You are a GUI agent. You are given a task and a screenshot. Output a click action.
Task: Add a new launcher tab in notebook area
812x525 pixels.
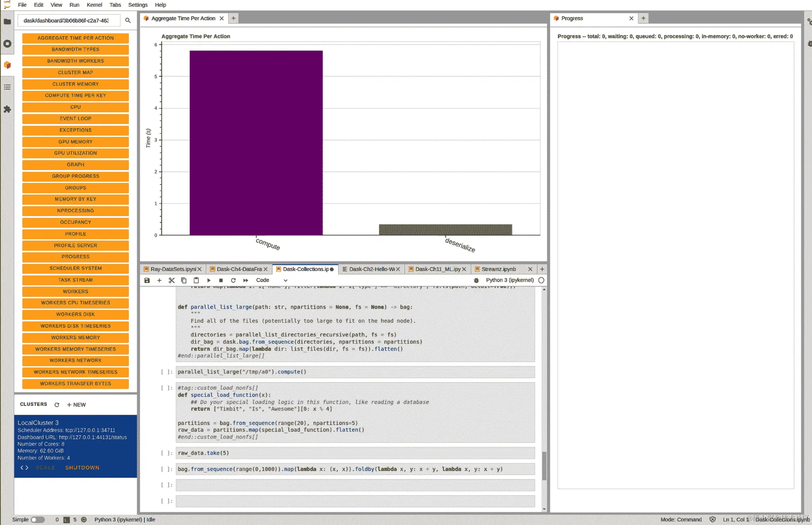542,269
